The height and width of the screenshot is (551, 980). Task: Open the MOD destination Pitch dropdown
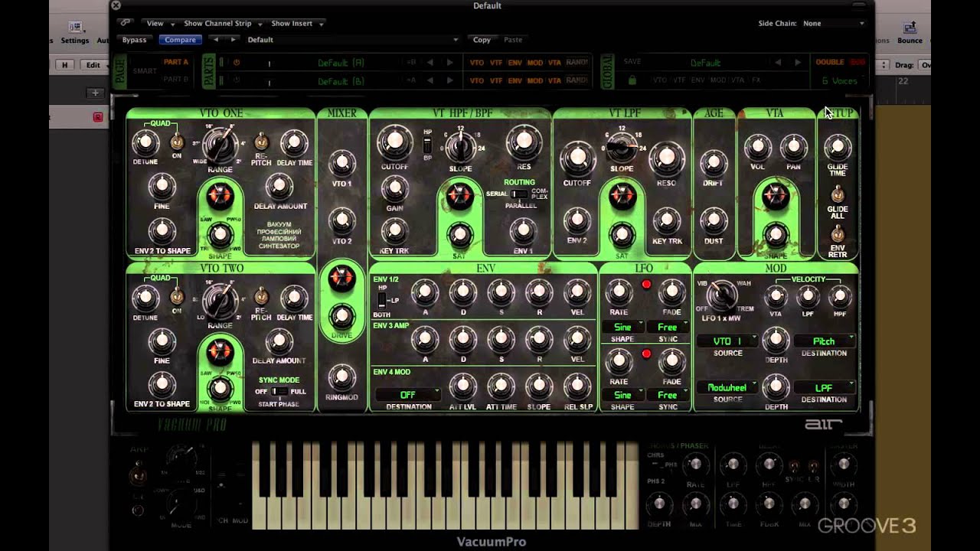point(824,341)
